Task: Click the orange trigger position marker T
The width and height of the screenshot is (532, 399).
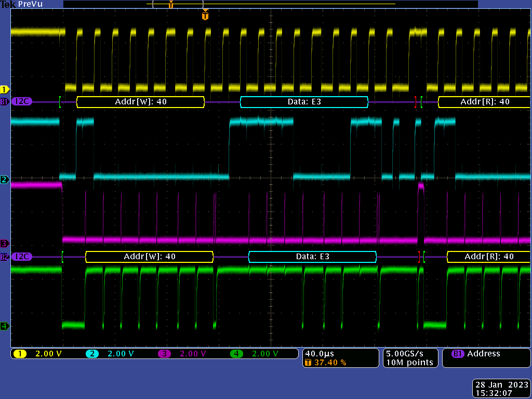Action: click(x=205, y=15)
